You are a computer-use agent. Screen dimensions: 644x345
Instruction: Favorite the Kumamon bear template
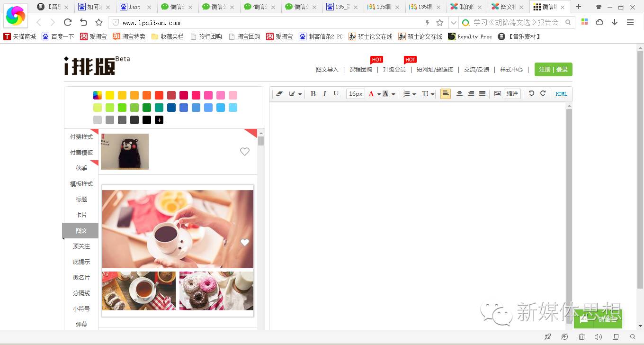pos(245,152)
